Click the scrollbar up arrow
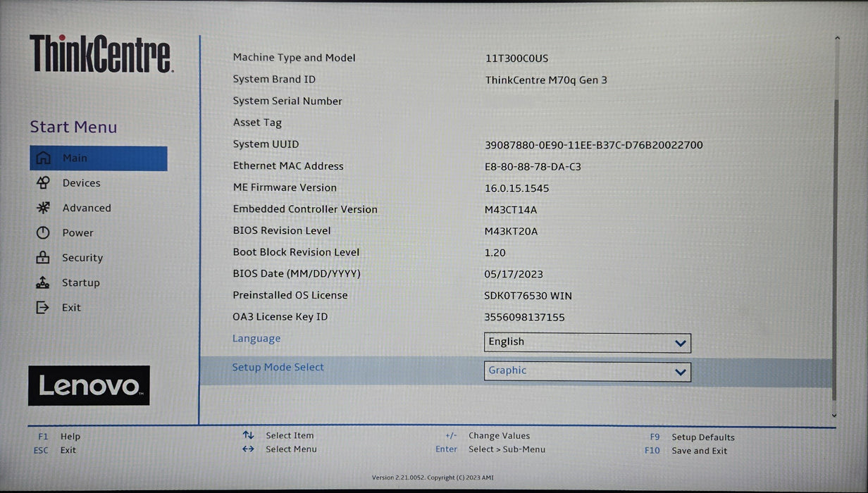The image size is (868, 493). [x=836, y=39]
